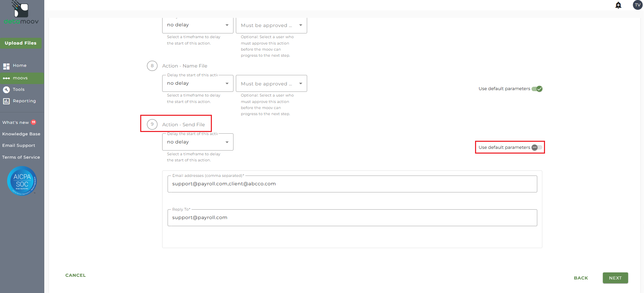Click the AICPA SOC badge
Viewport: 644px width, 293px height.
(22, 181)
